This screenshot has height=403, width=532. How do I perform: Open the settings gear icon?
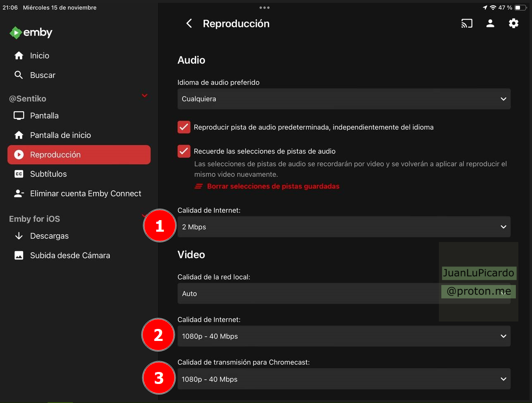point(513,24)
